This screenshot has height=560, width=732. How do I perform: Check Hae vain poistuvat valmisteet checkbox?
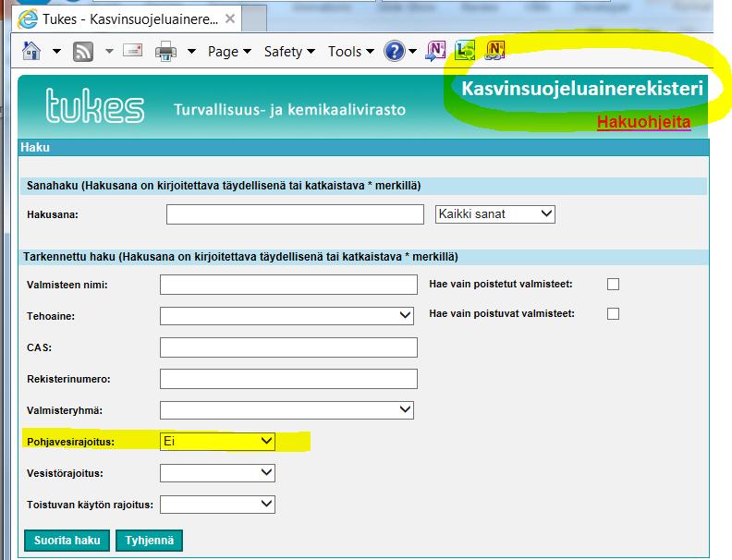click(613, 313)
